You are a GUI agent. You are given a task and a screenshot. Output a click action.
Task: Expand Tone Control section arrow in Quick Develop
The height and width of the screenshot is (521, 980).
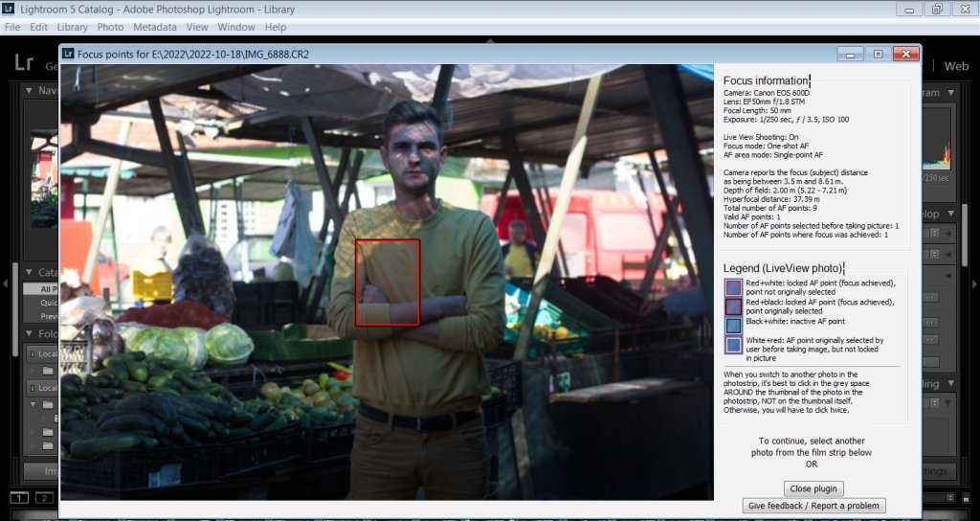coord(950,276)
